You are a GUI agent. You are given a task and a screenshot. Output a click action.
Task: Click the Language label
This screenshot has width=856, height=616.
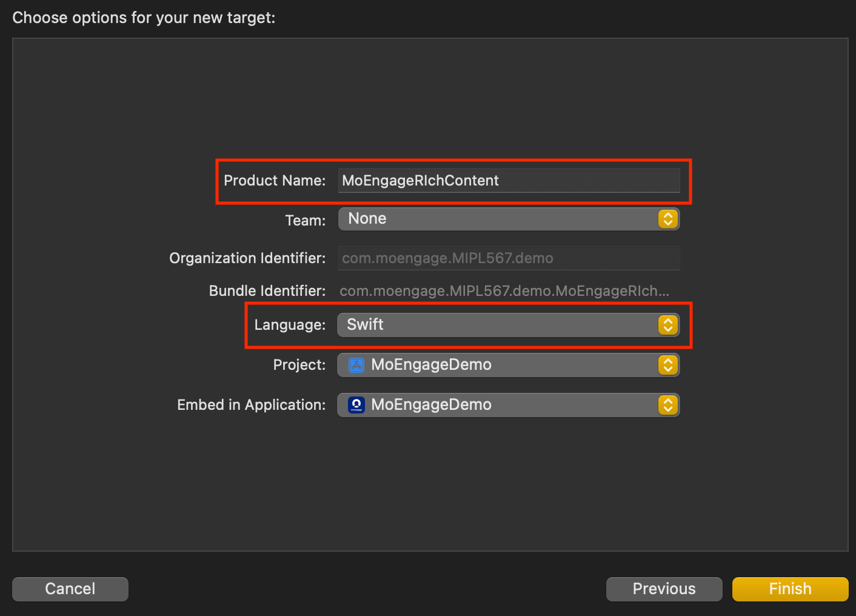(x=290, y=325)
